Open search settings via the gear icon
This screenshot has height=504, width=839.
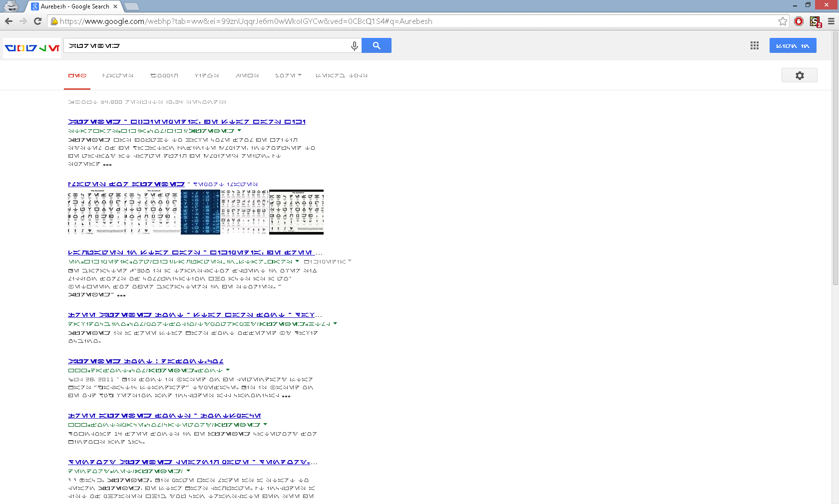(x=800, y=75)
